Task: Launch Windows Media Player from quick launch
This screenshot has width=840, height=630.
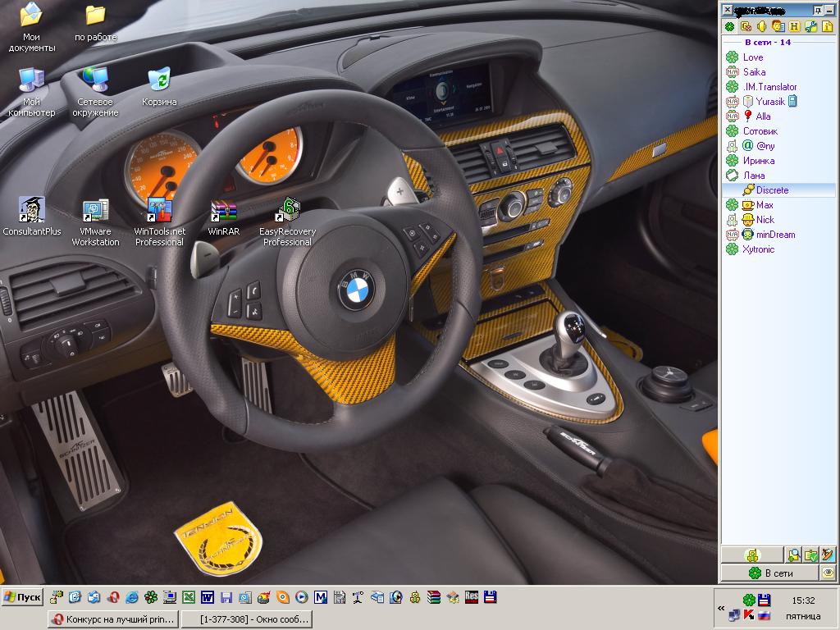Action: pyautogui.click(x=302, y=597)
